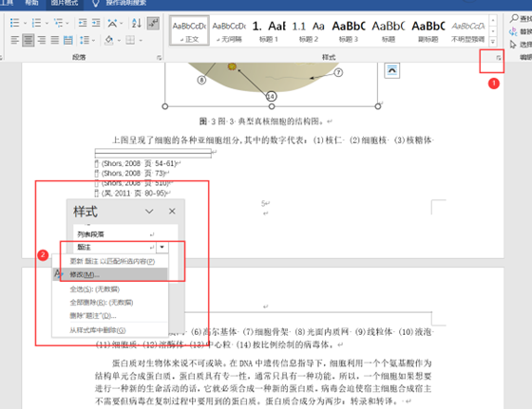
Task: Open the paragraph settings dialog launcher
Action: tap(159, 58)
